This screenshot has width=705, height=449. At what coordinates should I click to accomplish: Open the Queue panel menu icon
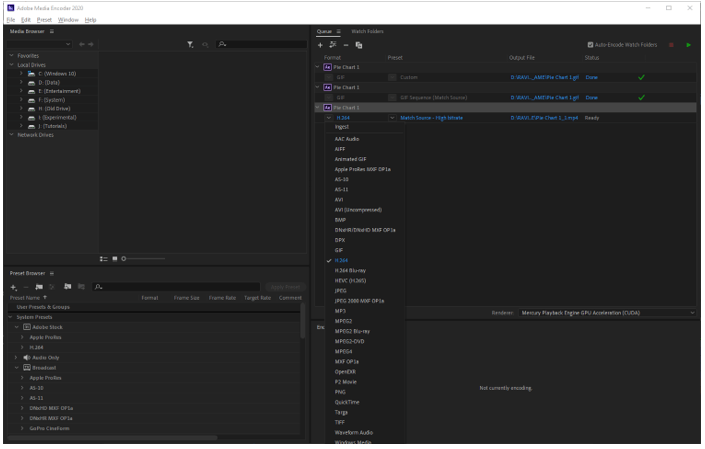[x=339, y=31]
